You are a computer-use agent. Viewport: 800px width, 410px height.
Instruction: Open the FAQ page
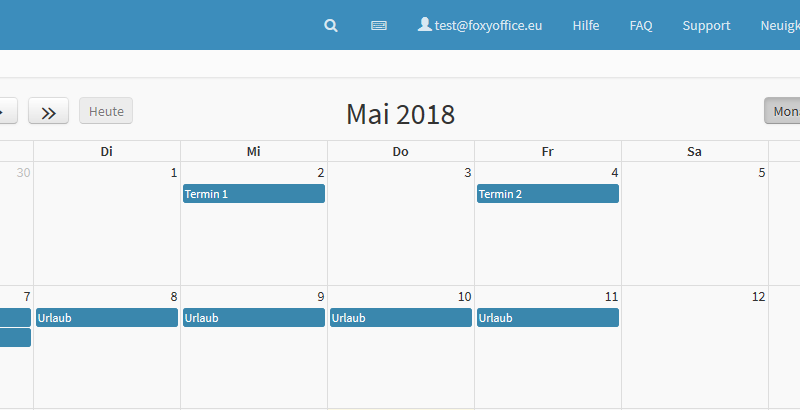pos(641,26)
